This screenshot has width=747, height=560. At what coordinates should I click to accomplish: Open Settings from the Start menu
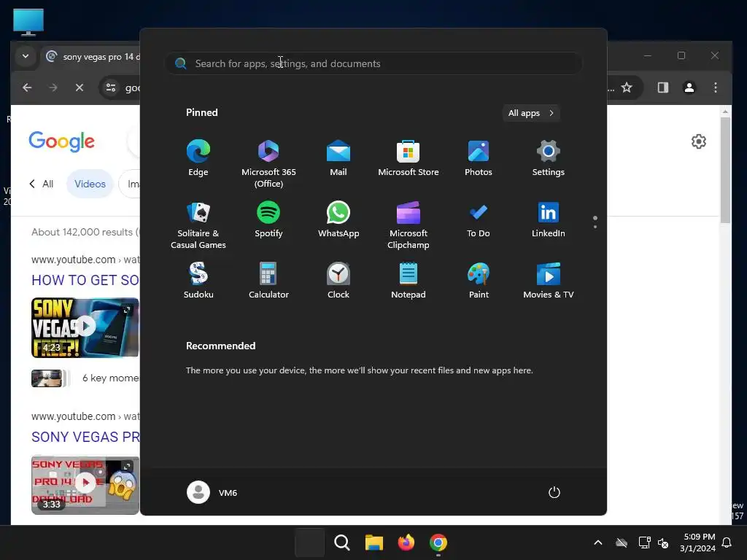(x=549, y=158)
